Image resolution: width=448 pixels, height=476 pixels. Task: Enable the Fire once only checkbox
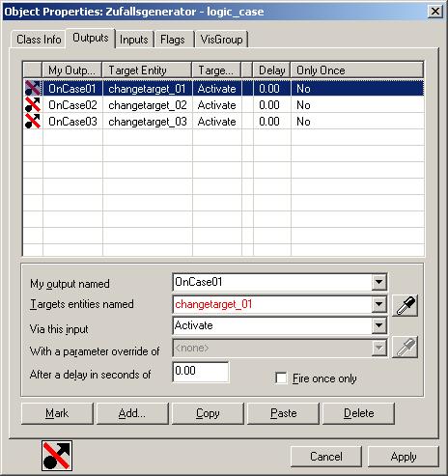[281, 378]
